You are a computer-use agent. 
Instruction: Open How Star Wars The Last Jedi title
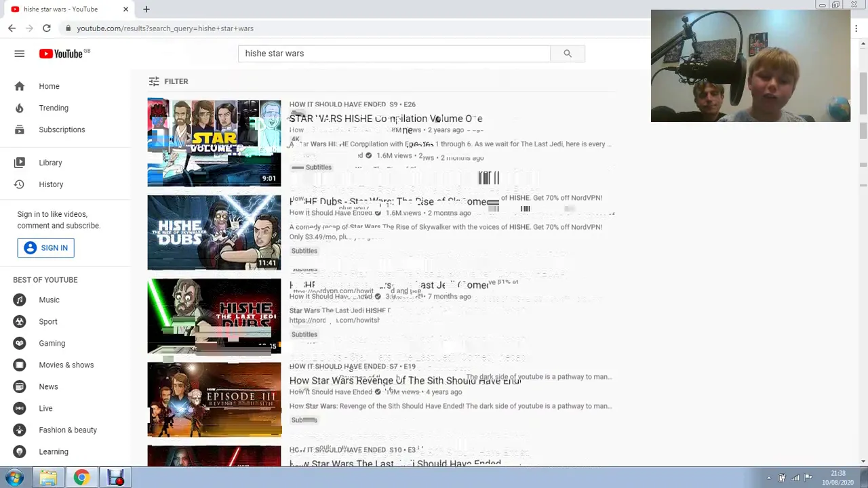click(395, 464)
